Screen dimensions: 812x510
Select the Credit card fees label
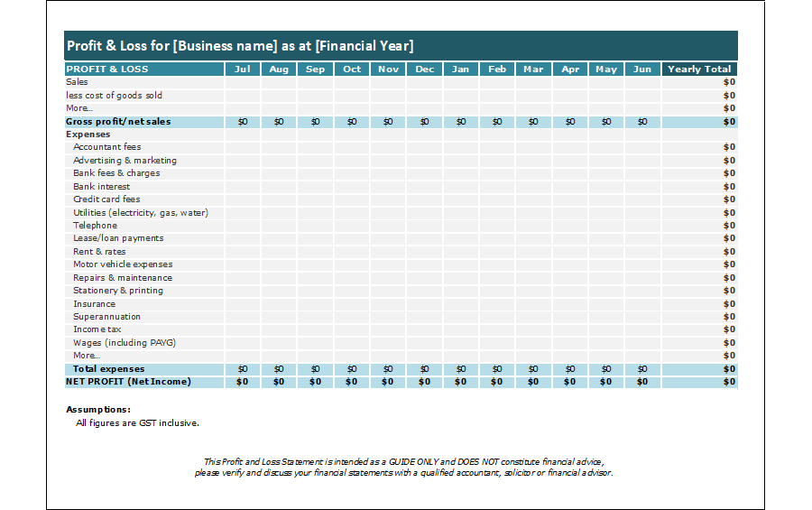106,199
